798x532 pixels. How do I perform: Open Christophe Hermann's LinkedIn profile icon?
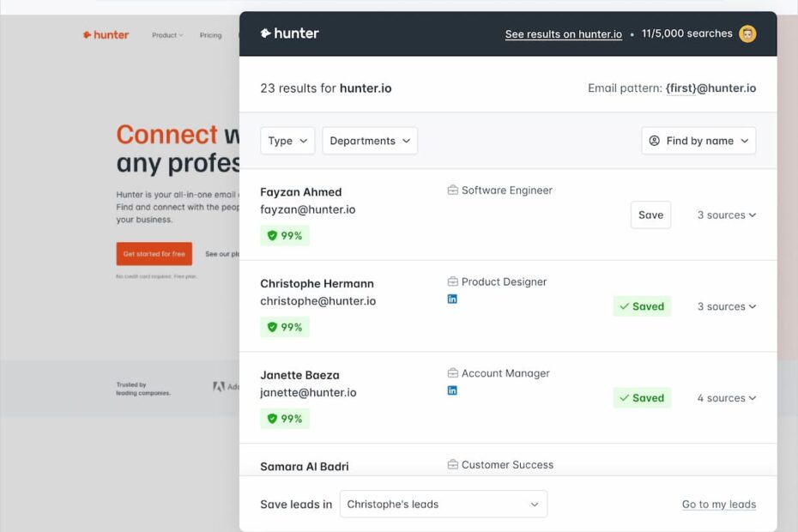click(452, 299)
